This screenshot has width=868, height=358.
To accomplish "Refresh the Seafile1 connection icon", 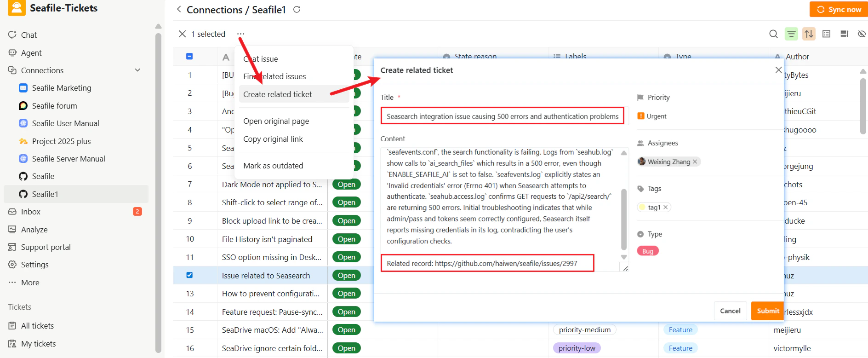I will [297, 9].
